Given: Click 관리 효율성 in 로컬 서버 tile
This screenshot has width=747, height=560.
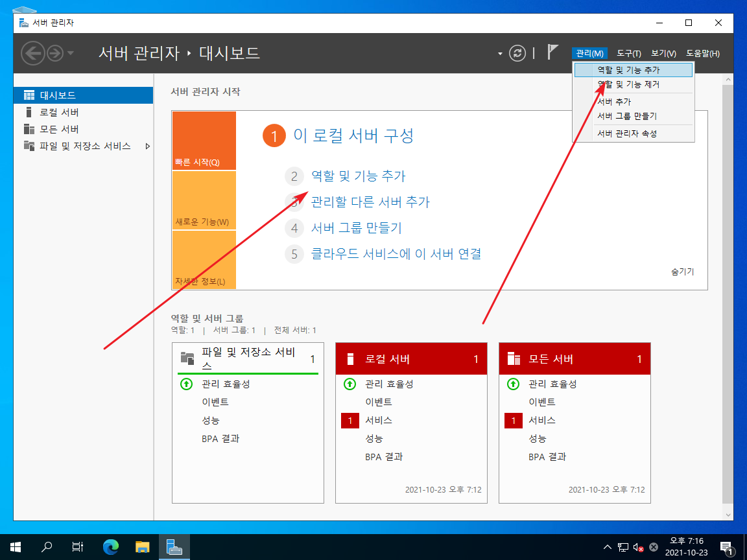Looking at the screenshot, I should click(x=389, y=384).
